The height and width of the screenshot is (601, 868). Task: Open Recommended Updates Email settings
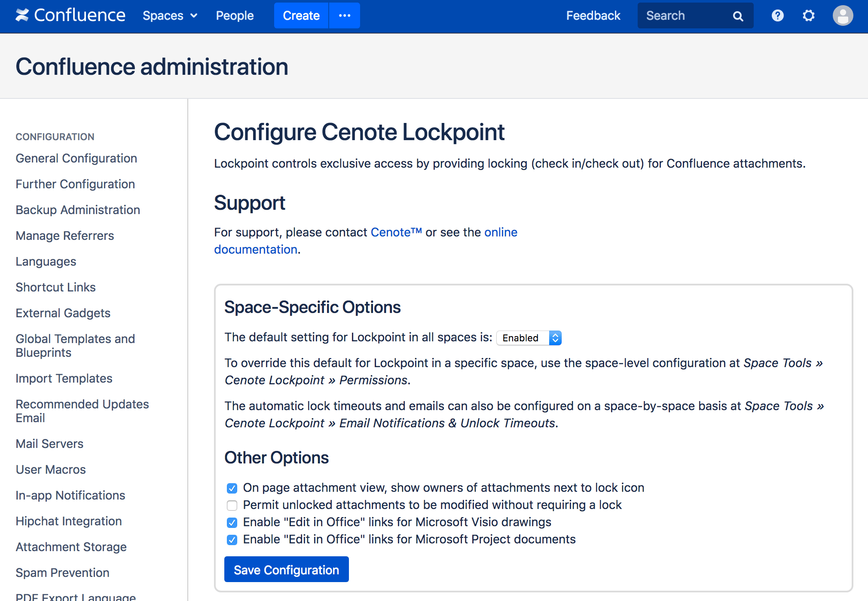tap(82, 411)
